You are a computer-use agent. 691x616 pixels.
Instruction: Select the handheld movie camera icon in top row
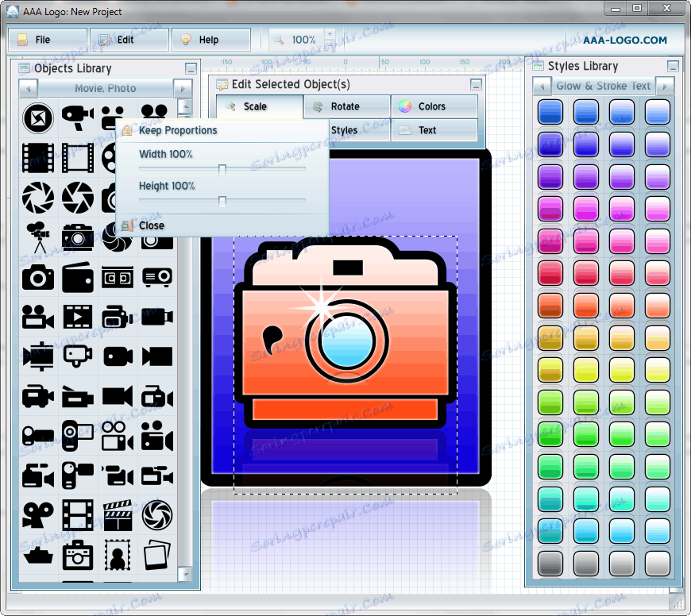point(78,117)
